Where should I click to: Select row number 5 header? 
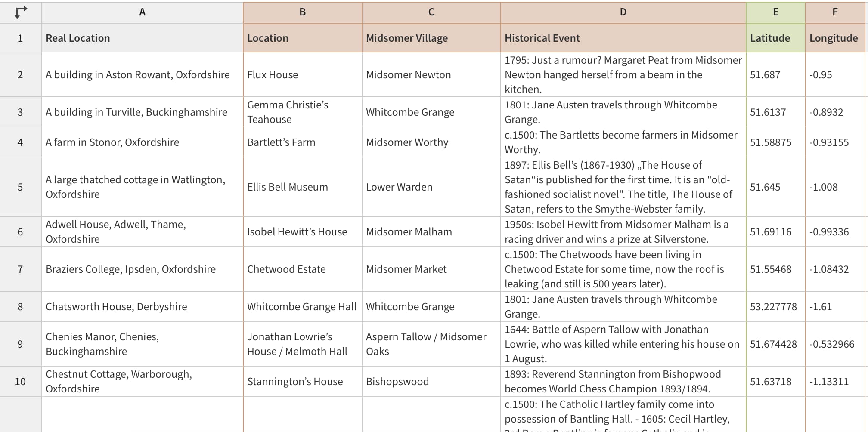click(x=20, y=187)
